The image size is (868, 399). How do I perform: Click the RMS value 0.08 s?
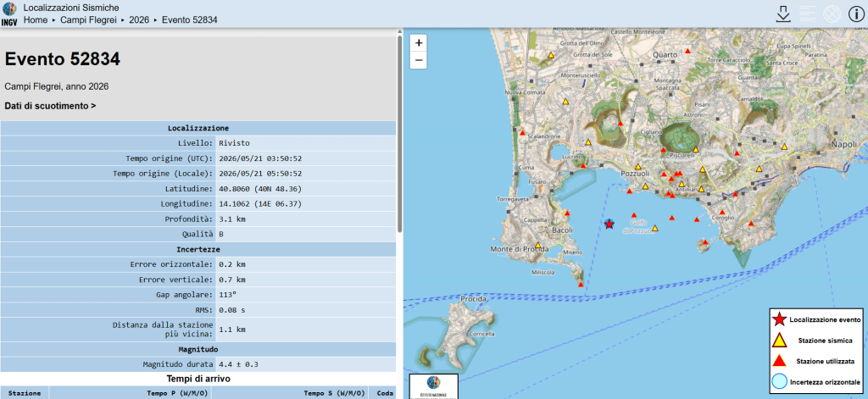click(x=232, y=310)
